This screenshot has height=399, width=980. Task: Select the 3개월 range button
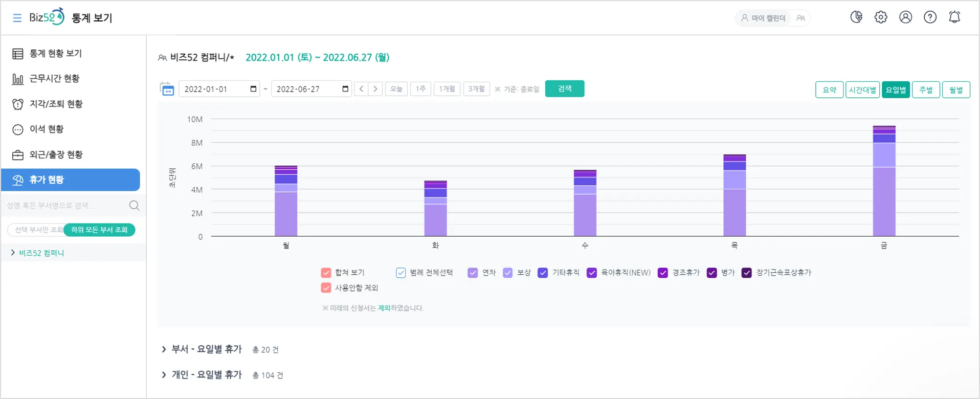tap(476, 89)
